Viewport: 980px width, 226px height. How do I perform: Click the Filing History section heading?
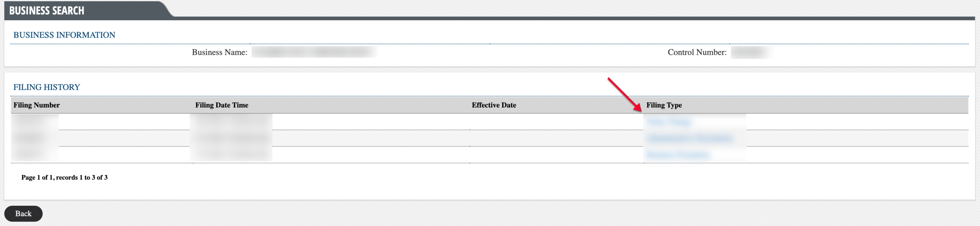47,87
